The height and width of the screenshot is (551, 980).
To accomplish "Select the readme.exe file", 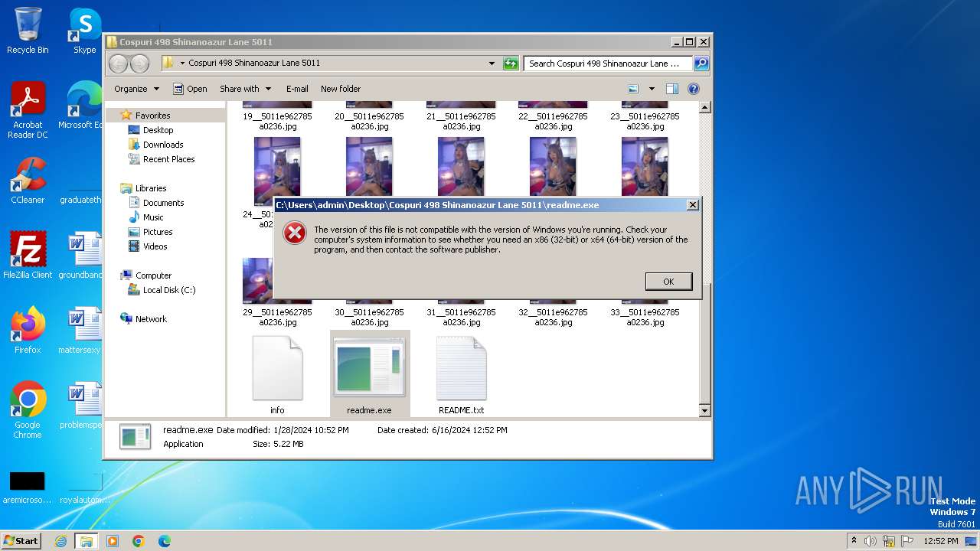I will pos(369,375).
